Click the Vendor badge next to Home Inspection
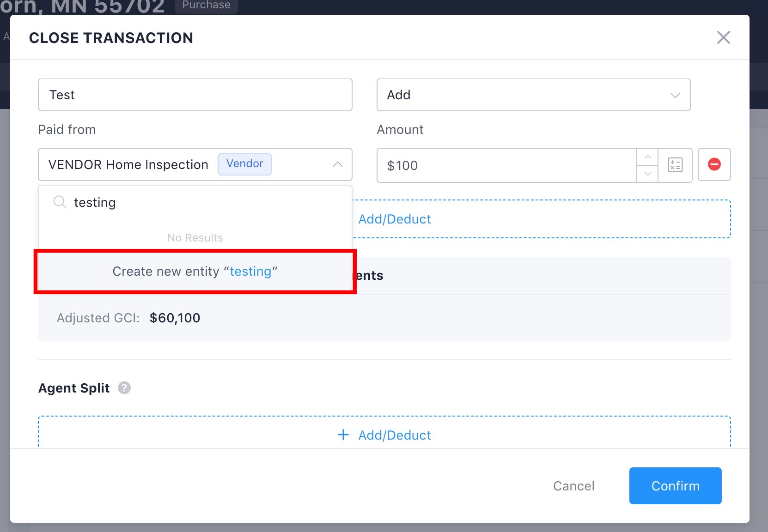Image resolution: width=768 pixels, height=532 pixels. click(x=244, y=164)
